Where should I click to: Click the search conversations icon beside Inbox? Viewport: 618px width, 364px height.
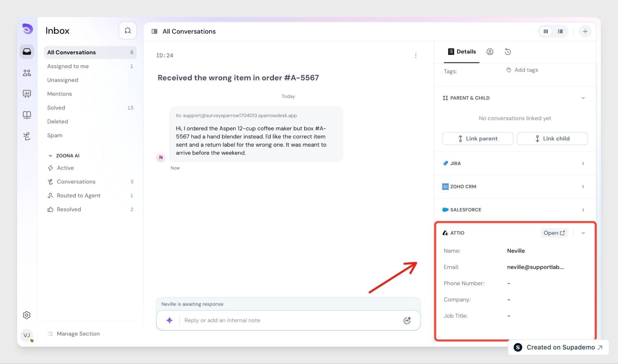[x=128, y=30]
